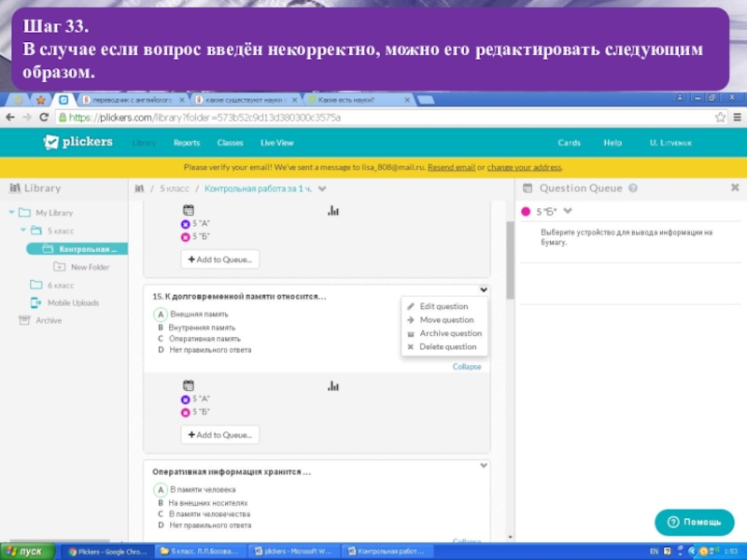The height and width of the screenshot is (560, 747).
Task: Click library icon in breadcrumb path
Action: pos(139,189)
